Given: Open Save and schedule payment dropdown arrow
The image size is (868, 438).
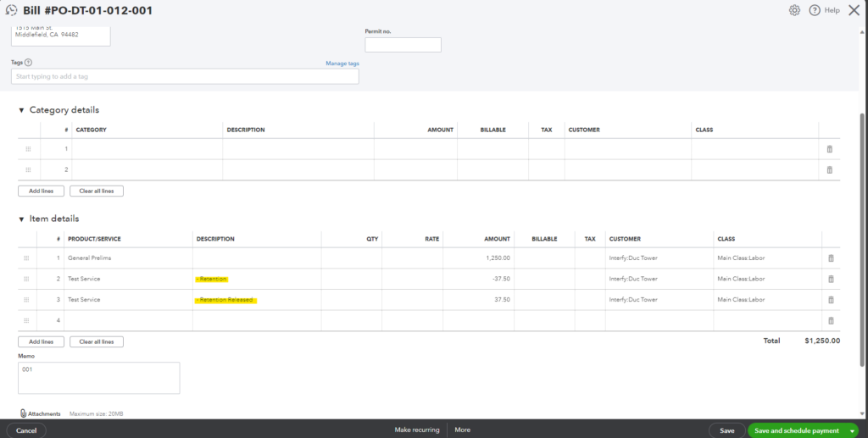Looking at the screenshot, I should [x=851, y=430].
